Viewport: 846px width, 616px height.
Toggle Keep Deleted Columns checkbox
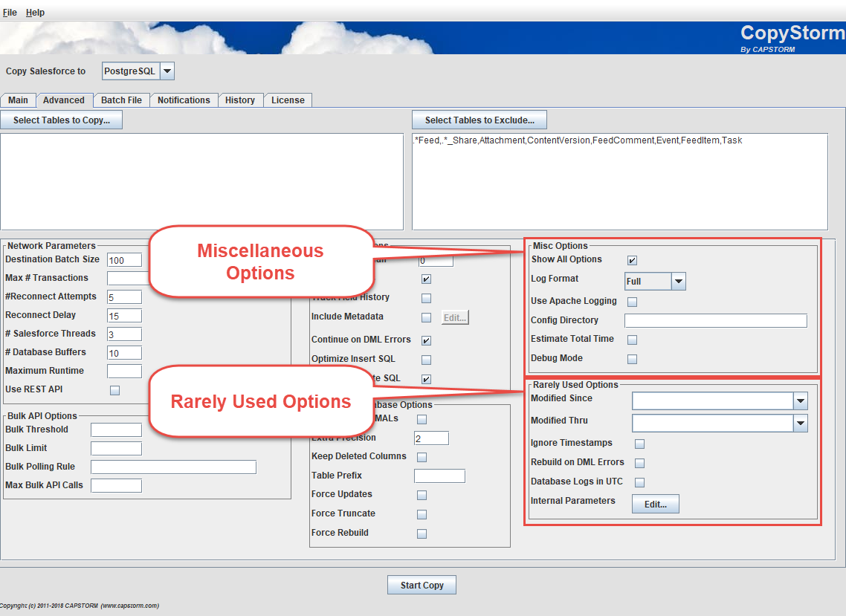coord(422,458)
